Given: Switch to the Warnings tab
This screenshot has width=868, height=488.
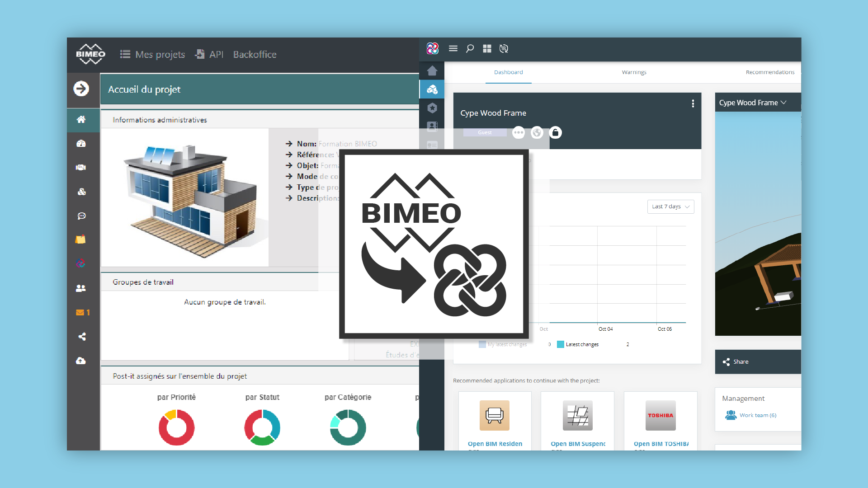Looking at the screenshot, I should 634,72.
